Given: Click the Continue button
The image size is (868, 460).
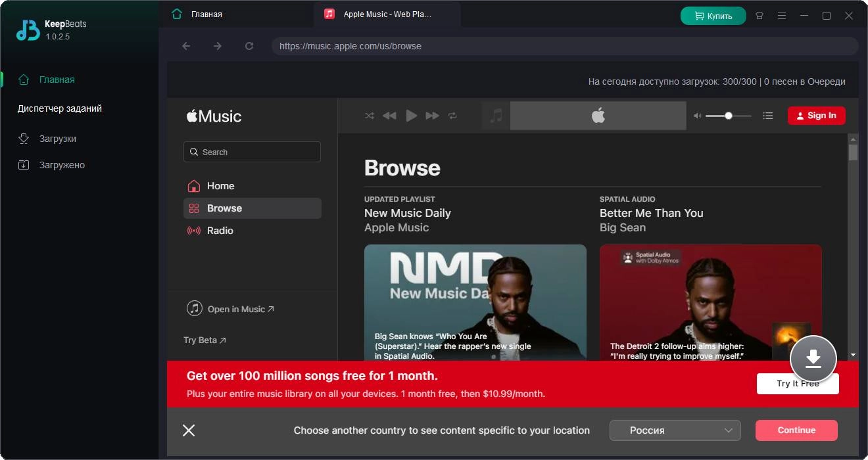Looking at the screenshot, I should (x=796, y=430).
